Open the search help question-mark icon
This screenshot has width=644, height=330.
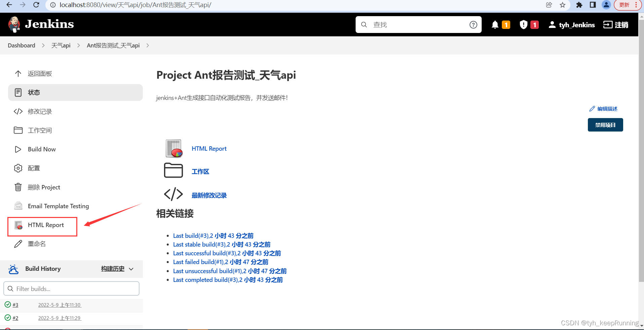pyautogui.click(x=473, y=25)
